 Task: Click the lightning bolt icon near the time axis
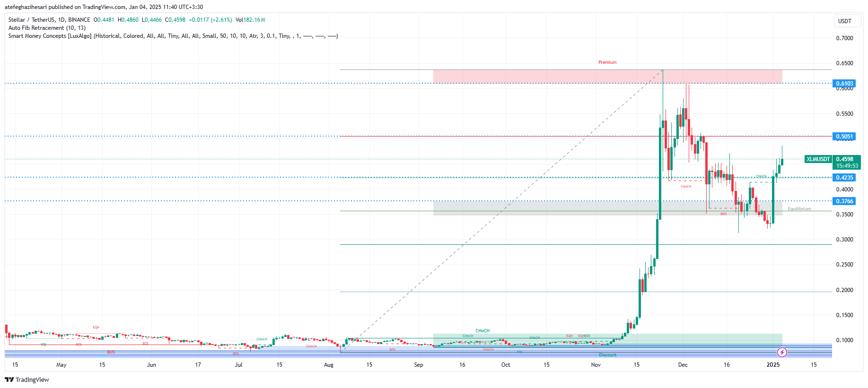(x=782, y=352)
